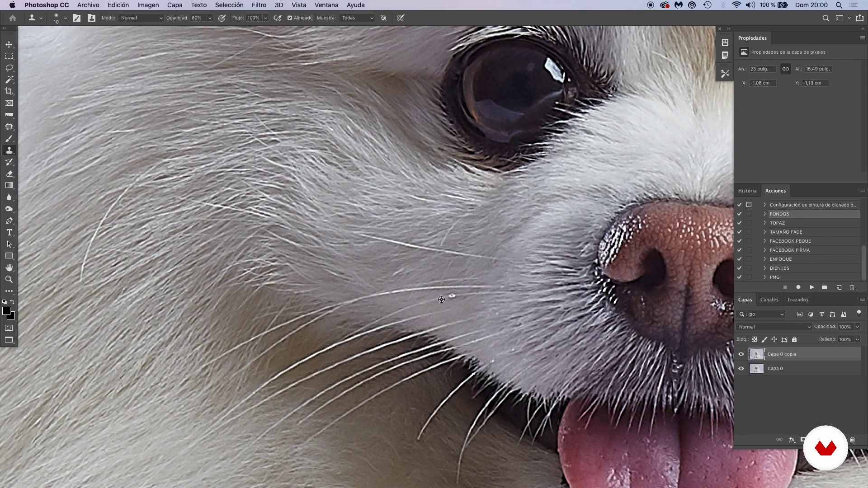Click the foreground color swatch
The image size is (868, 488).
(6, 311)
